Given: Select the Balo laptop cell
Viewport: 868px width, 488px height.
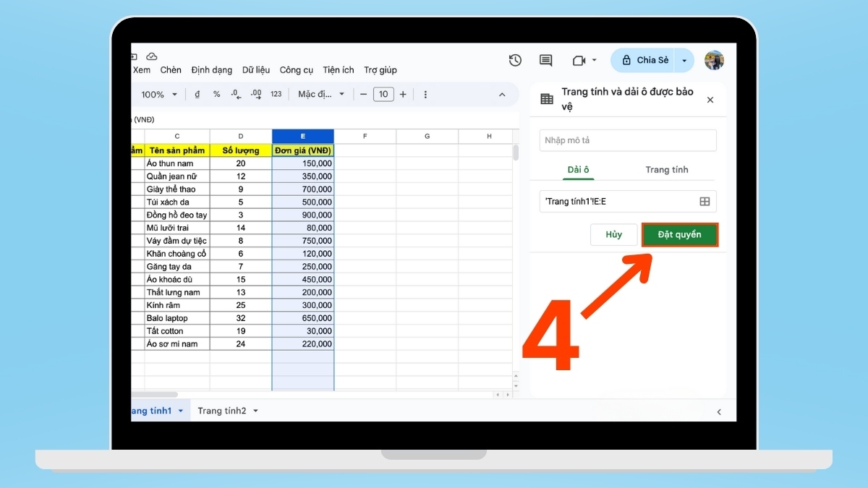Looking at the screenshot, I should click(x=177, y=318).
